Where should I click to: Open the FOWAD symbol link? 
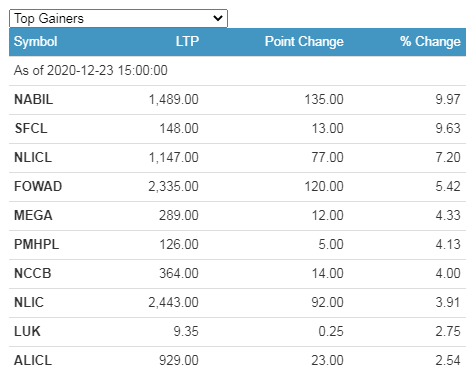tap(38, 186)
